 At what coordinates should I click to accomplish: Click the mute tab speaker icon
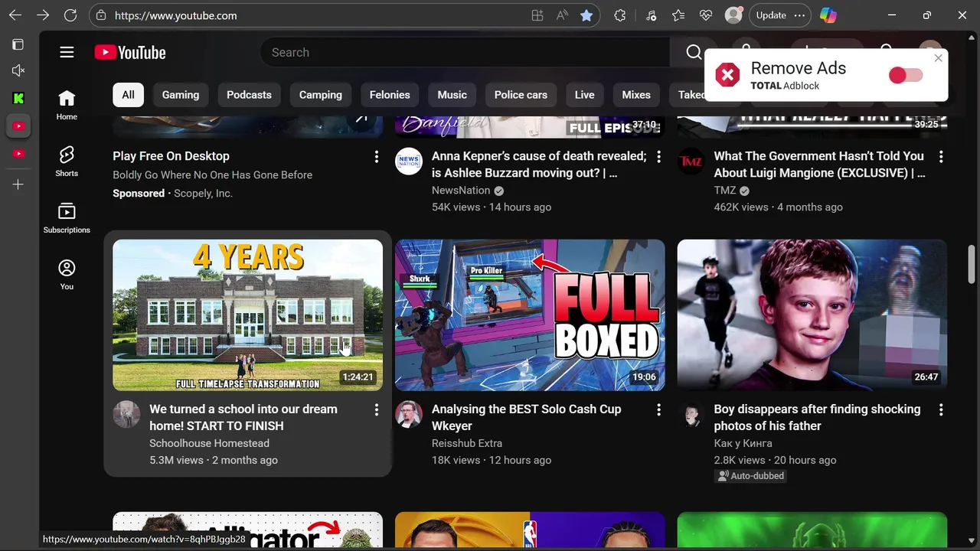(18, 70)
